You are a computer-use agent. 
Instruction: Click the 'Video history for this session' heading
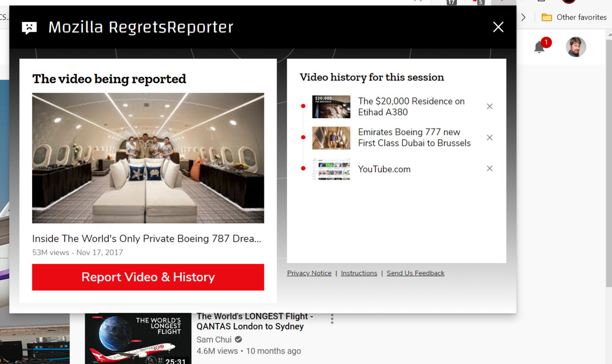click(x=372, y=77)
